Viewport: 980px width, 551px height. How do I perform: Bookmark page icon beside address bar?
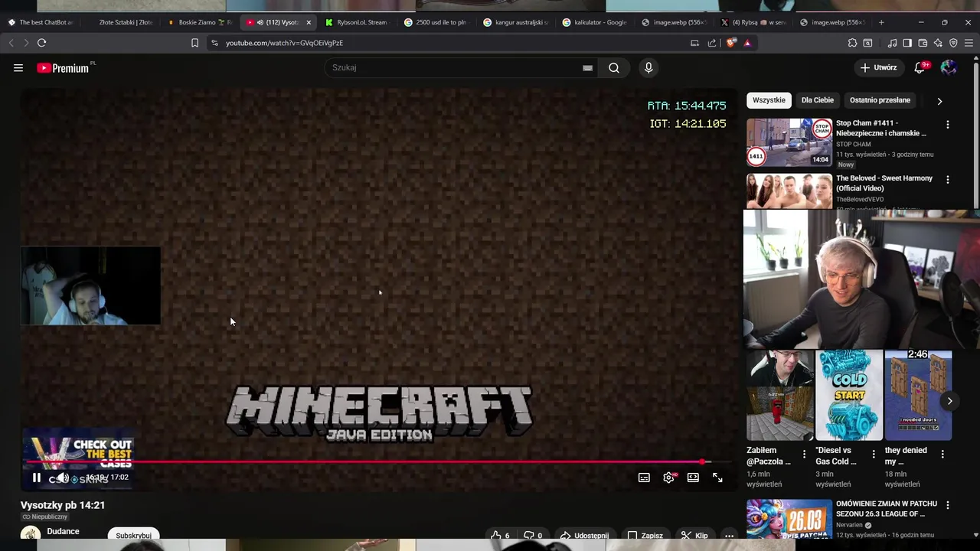tap(194, 43)
